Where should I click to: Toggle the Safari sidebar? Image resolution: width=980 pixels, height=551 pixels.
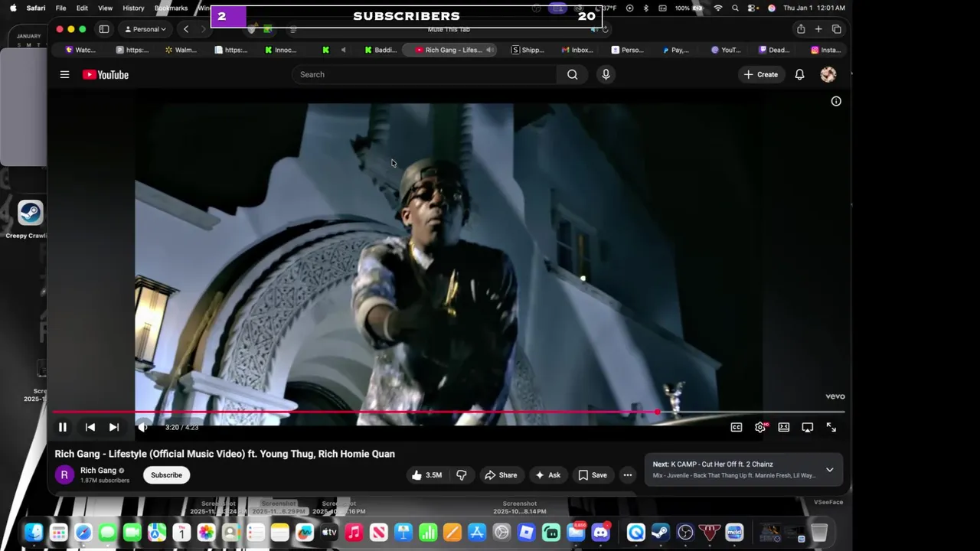[x=104, y=29]
